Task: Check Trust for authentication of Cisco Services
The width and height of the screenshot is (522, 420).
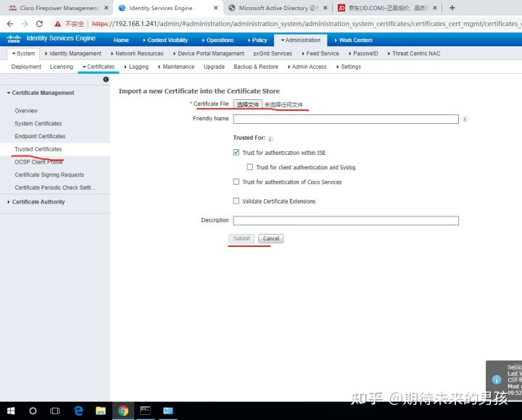Action: click(x=236, y=182)
